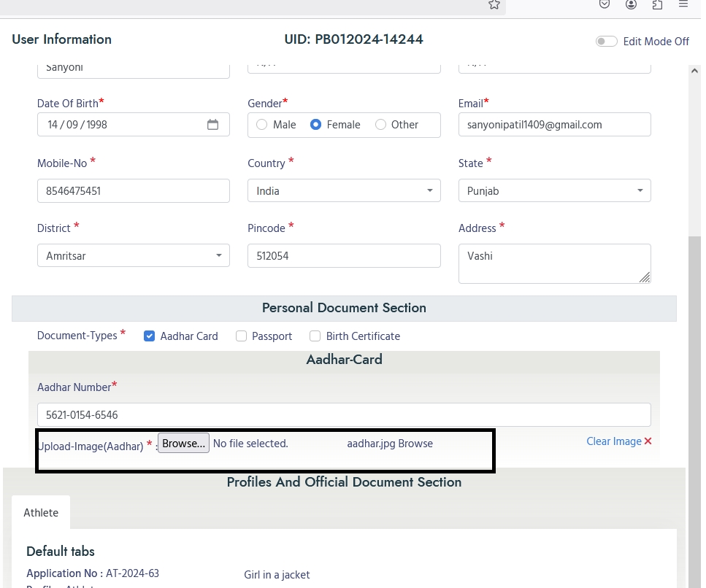Open the Pocket save icon
Image resolution: width=706 pixels, height=588 pixels.
click(x=605, y=4)
